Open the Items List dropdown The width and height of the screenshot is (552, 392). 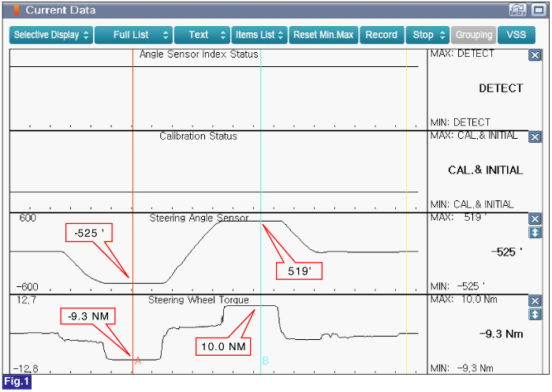[x=259, y=35]
